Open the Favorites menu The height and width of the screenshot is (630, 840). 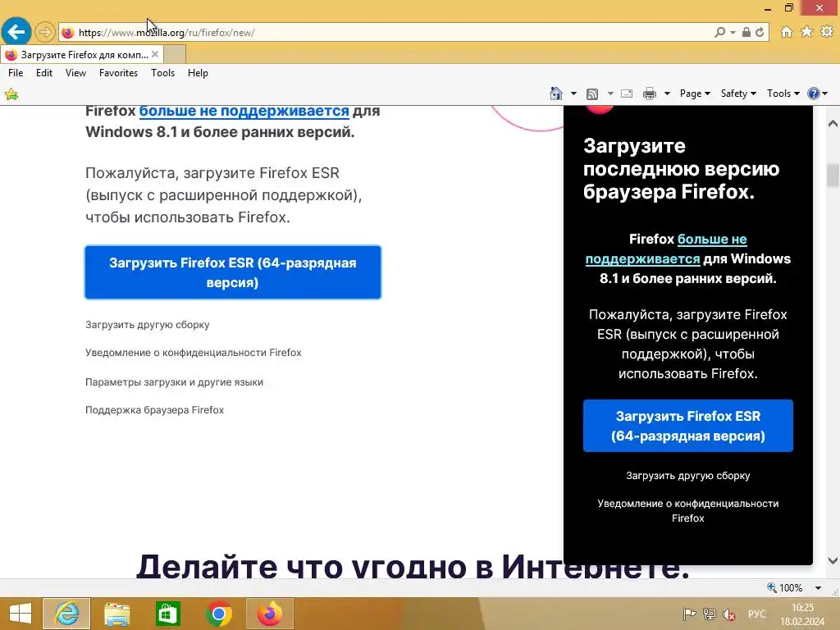pos(118,73)
